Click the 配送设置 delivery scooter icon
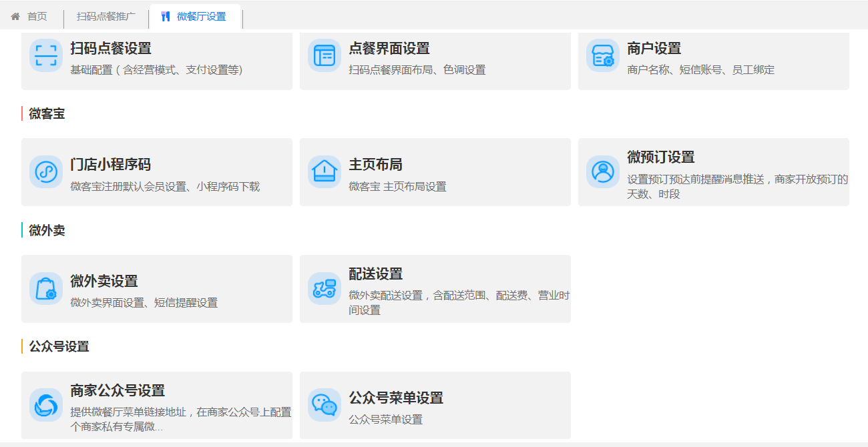This screenshot has width=868, height=447. 324,288
